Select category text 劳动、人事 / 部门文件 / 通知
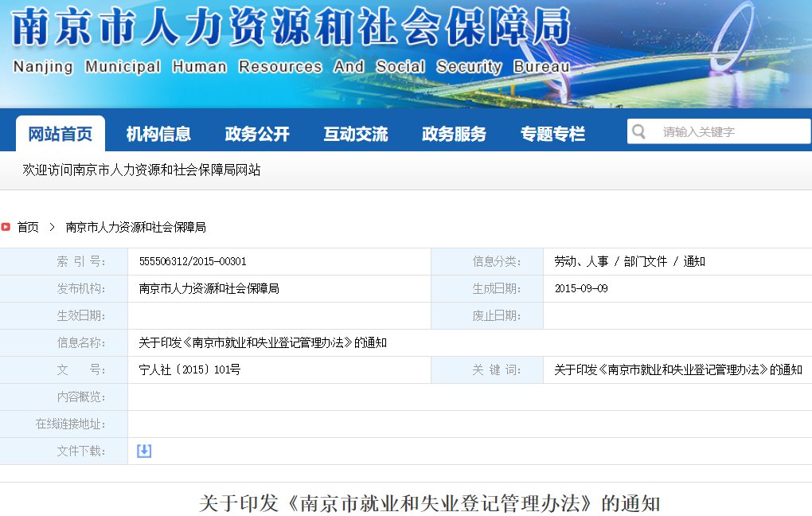Screen dimensions: 812x516 pos(629,261)
